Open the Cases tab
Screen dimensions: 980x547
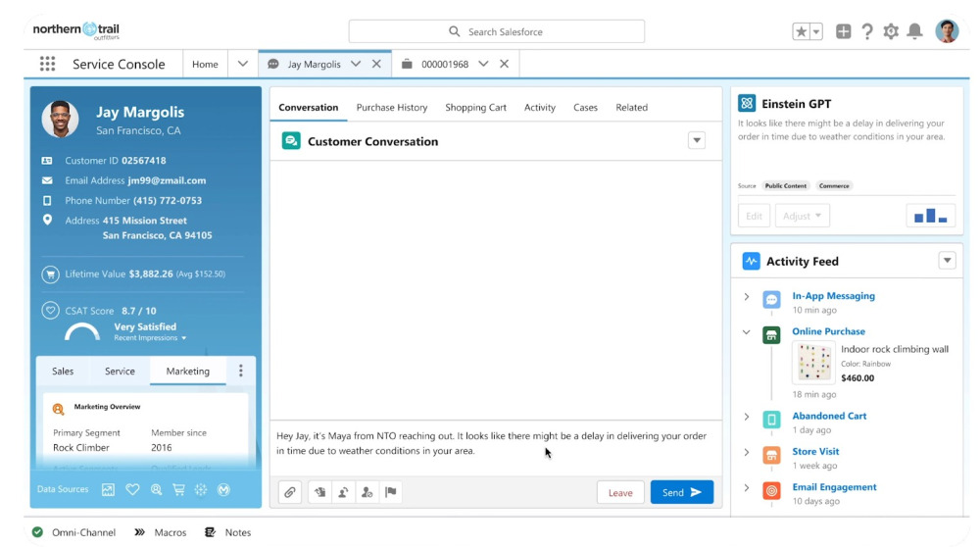pyautogui.click(x=585, y=108)
